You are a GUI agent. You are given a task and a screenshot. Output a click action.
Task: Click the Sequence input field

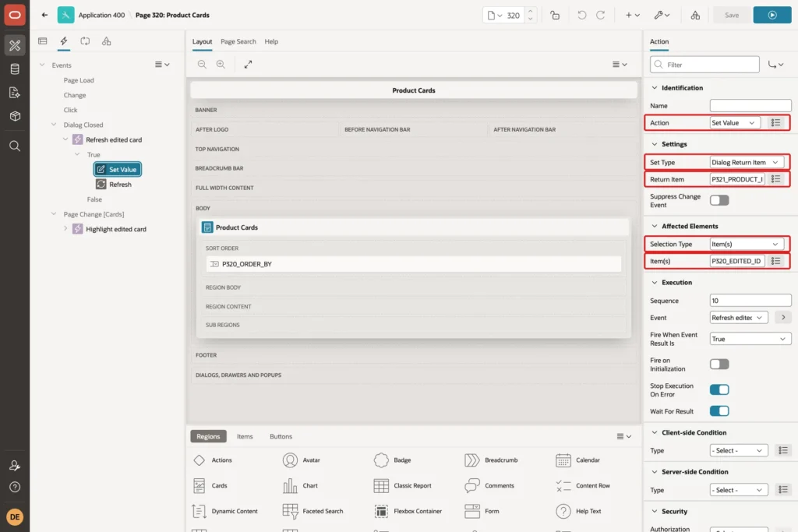pyautogui.click(x=750, y=301)
